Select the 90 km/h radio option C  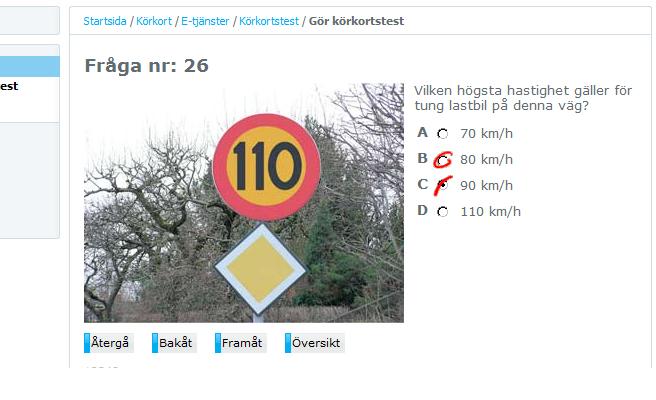coord(443,185)
